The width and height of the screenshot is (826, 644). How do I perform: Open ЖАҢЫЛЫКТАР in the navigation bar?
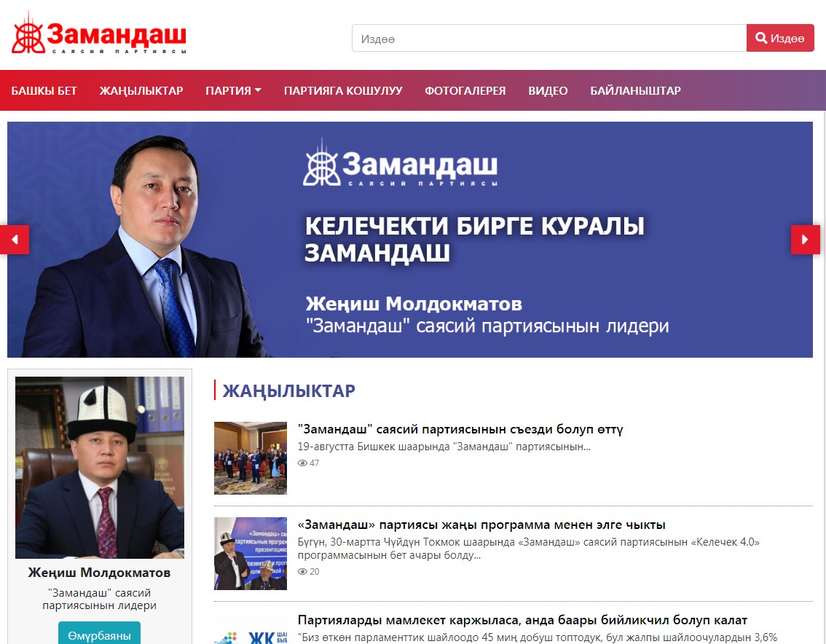point(141,90)
